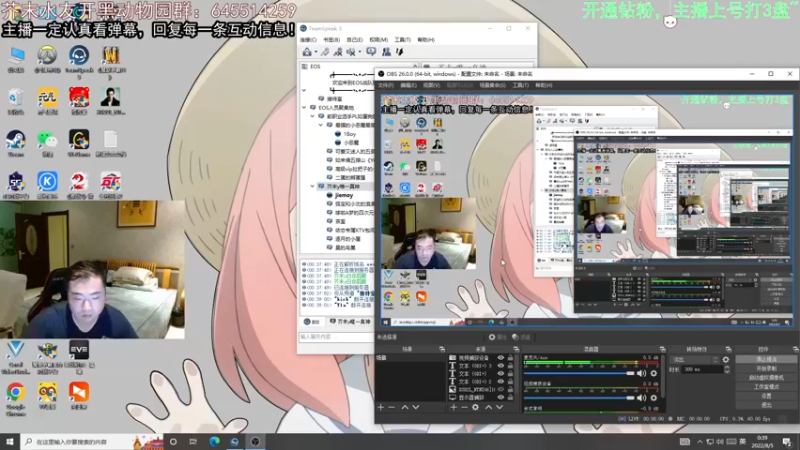Image resolution: width=800 pixels, height=450 pixels.
Task: Click TeamSpeak away-status chat bubble icon
Action: [x=371, y=52]
